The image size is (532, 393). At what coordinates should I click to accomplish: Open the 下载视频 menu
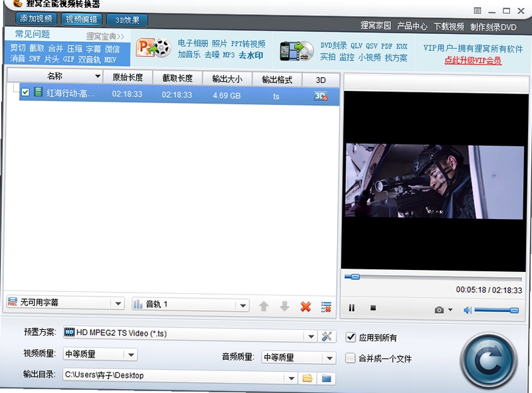click(449, 27)
